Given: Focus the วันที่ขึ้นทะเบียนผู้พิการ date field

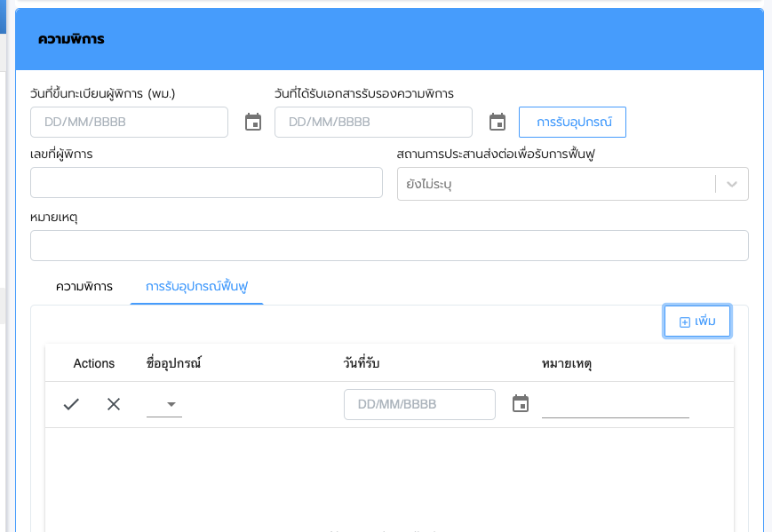Looking at the screenshot, I should [x=129, y=123].
